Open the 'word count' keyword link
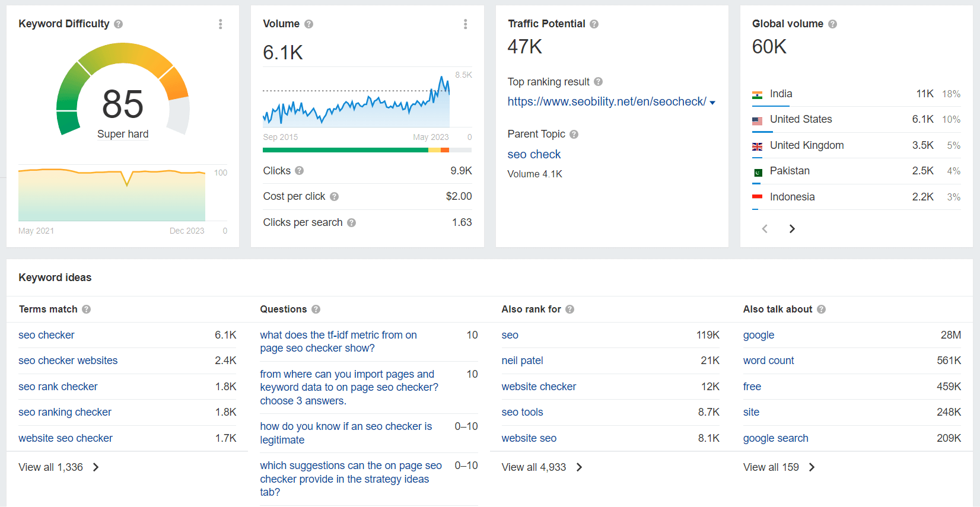This screenshot has height=507, width=980. point(768,361)
